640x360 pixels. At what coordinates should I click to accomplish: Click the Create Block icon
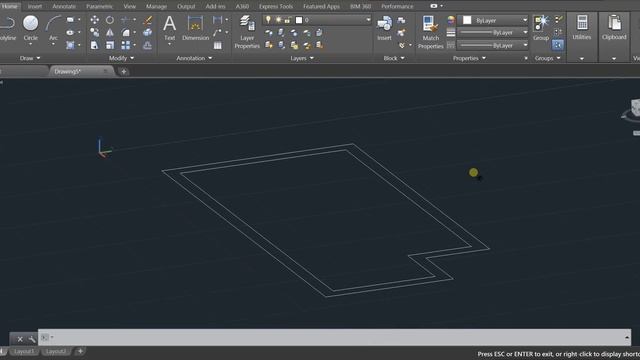coord(402,20)
